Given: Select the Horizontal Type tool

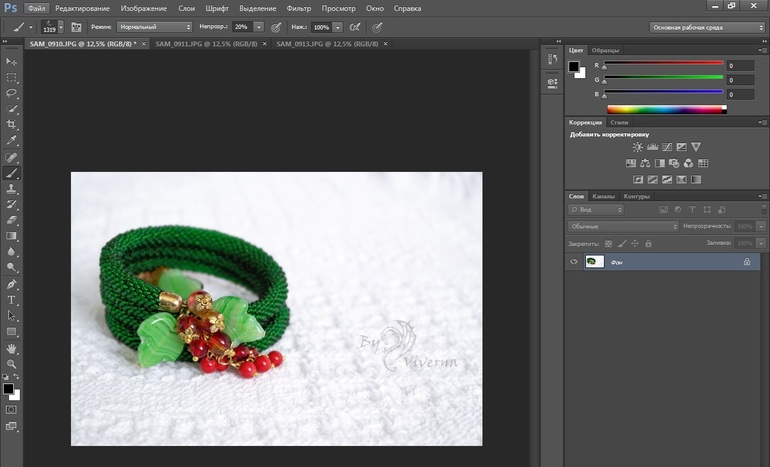Looking at the screenshot, I should click(x=12, y=300).
